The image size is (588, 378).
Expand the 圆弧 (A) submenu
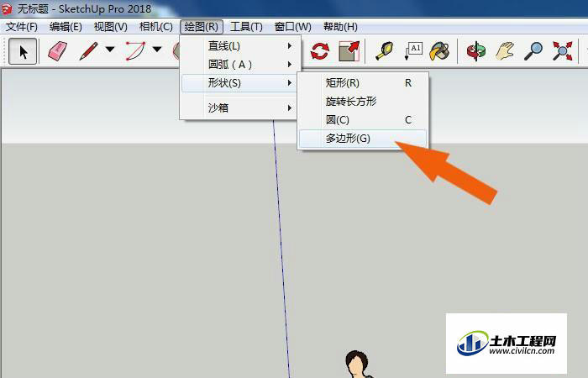(x=240, y=65)
